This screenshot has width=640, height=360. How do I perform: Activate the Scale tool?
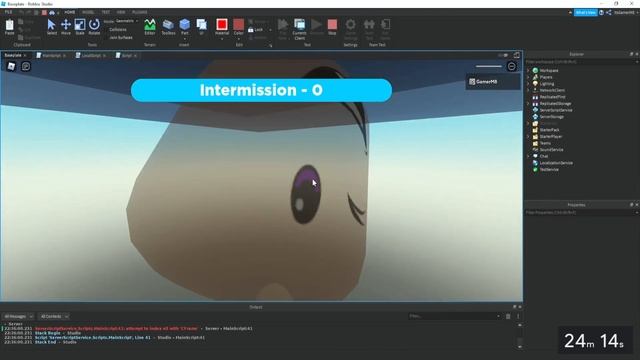coord(80,27)
